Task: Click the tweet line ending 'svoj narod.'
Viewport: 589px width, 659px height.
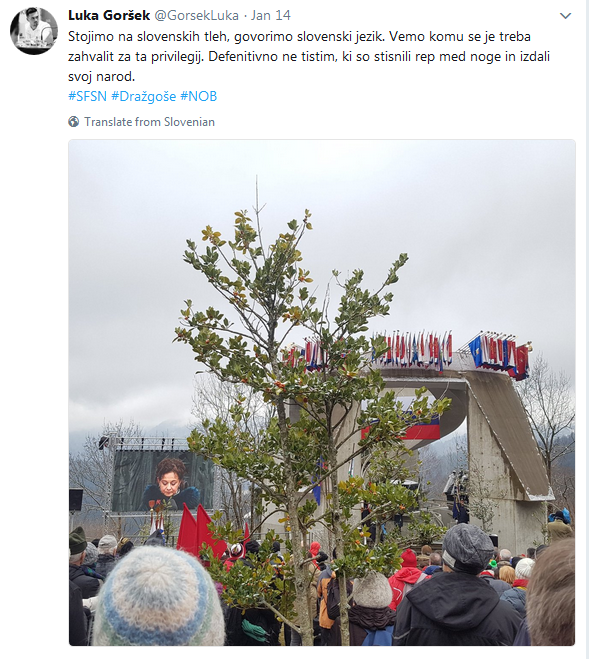Action: pos(101,76)
